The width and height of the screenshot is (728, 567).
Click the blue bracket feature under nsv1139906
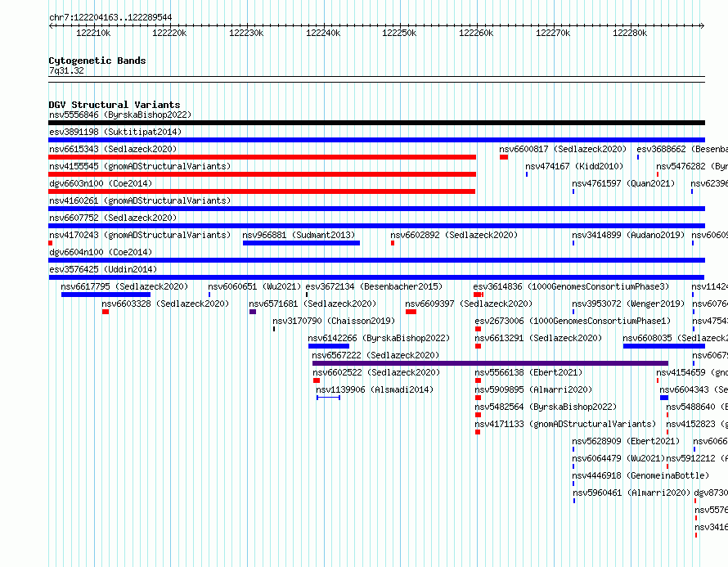point(328,398)
